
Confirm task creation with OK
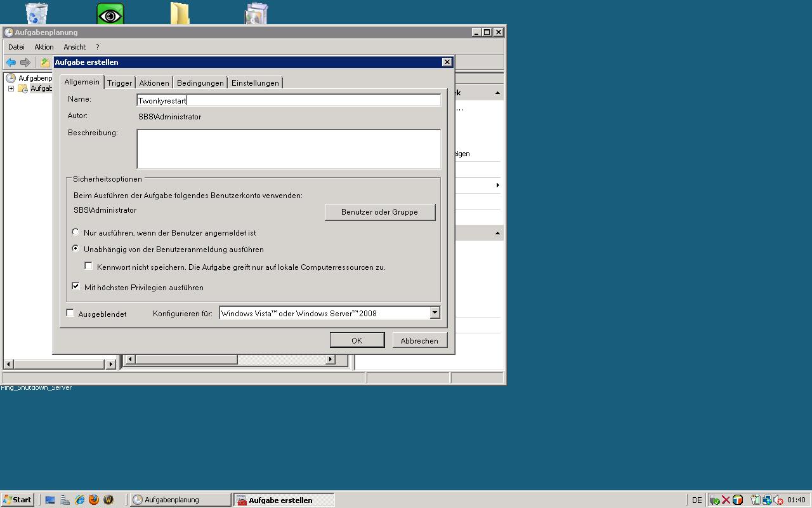pyautogui.click(x=357, y=340)
